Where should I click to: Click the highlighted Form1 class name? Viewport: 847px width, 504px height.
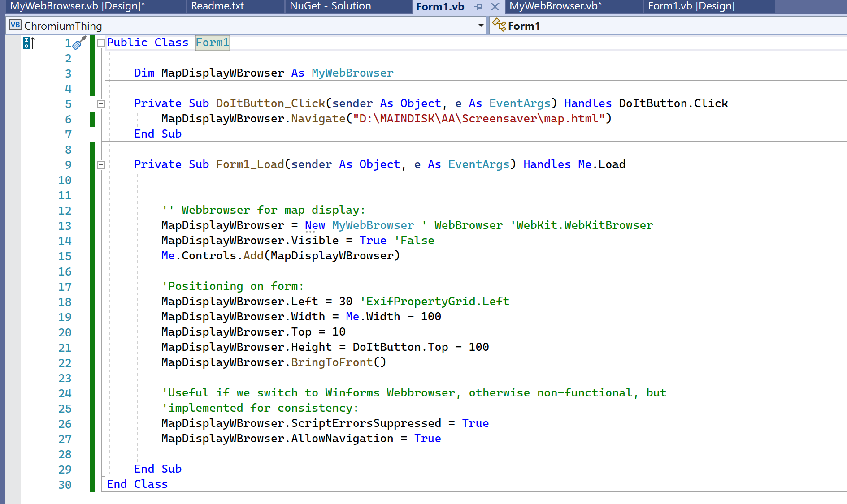click(213, 43)
